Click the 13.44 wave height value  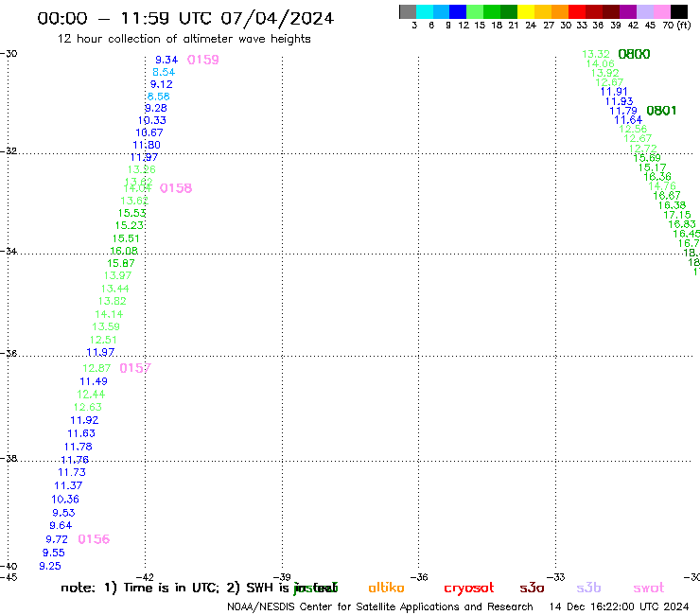115,289
